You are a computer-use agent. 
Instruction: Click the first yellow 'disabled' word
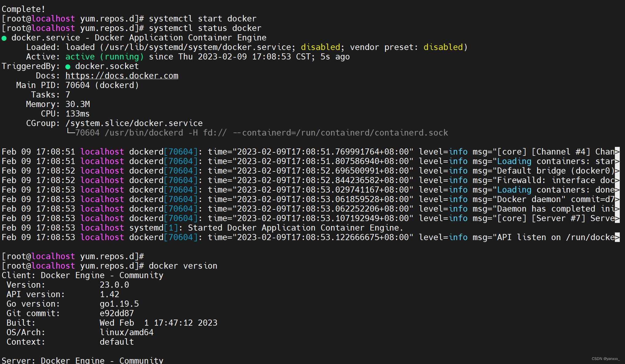[x=320, y=47]
